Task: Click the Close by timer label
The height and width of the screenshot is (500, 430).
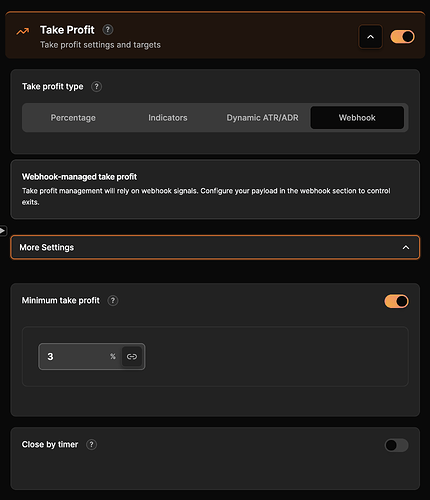Action: (50, 445)
